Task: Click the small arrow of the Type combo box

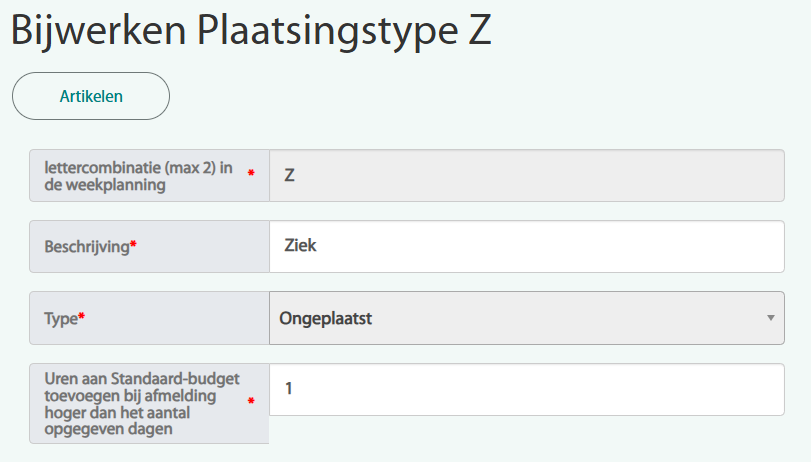Action: 770,318
